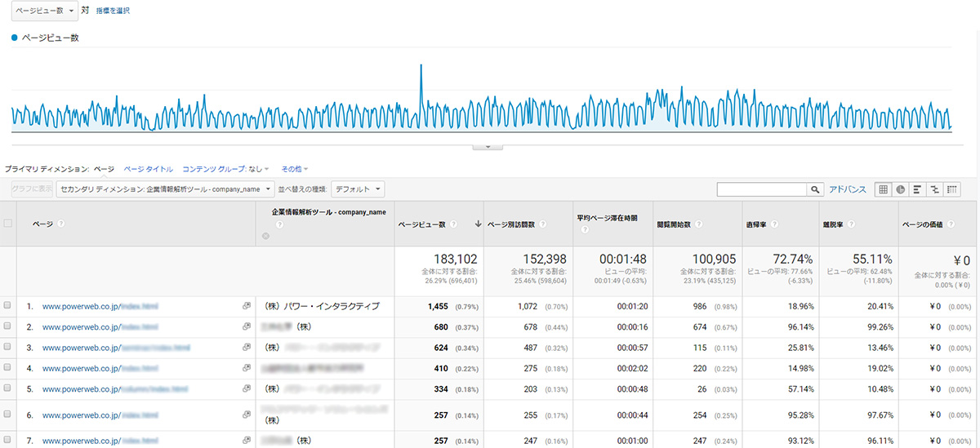980x448 pixels.
Task: Sort by 直帰率 column header
Action: pyautogui.click(x=755, y=224)
